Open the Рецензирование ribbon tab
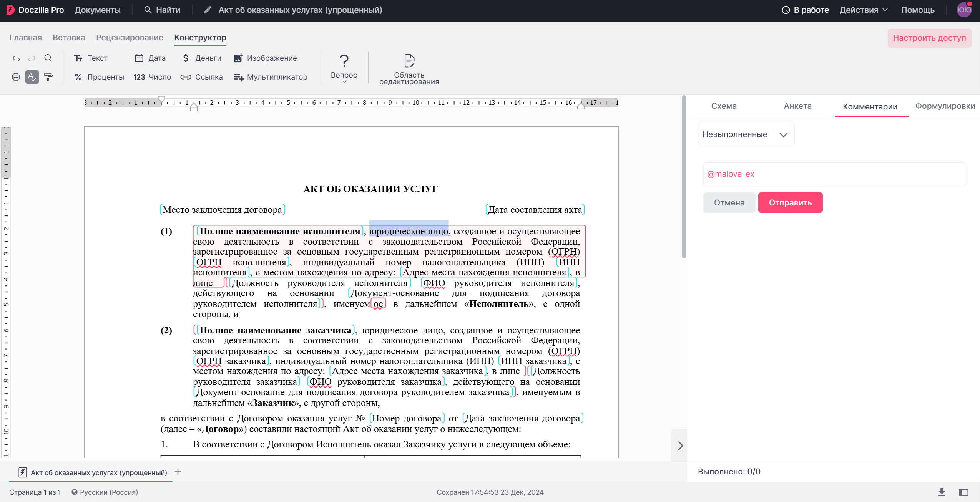This screenshot has height=502, width=980. 130,38
